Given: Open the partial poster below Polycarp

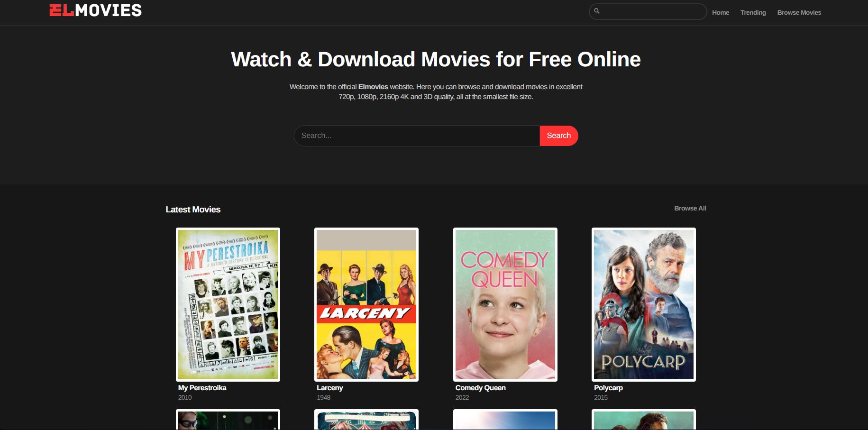Looking at the screenshot, I should coord(644,420).
